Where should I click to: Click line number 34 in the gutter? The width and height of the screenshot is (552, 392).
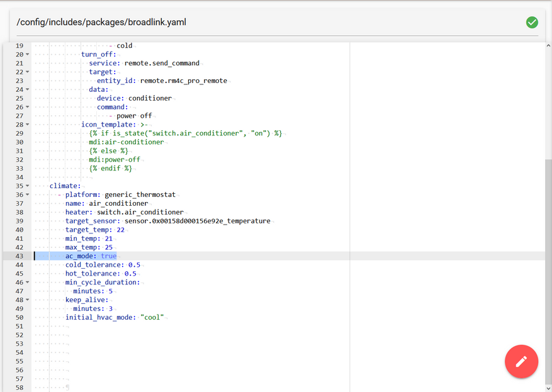point(20,177)
